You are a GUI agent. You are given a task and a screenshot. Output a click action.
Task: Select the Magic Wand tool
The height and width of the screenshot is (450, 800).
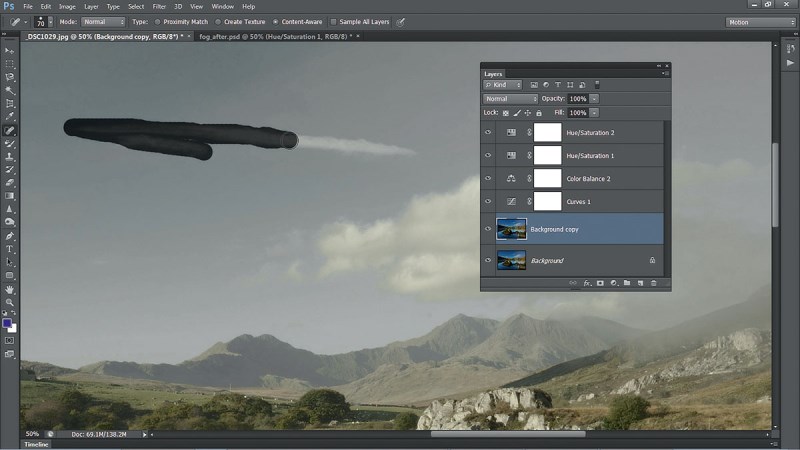click(9, 91)
